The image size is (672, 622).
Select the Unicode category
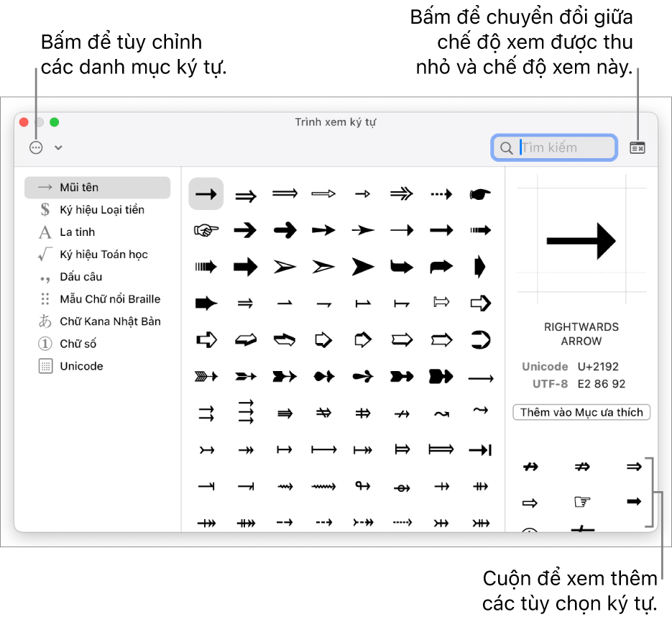(97, 366)
